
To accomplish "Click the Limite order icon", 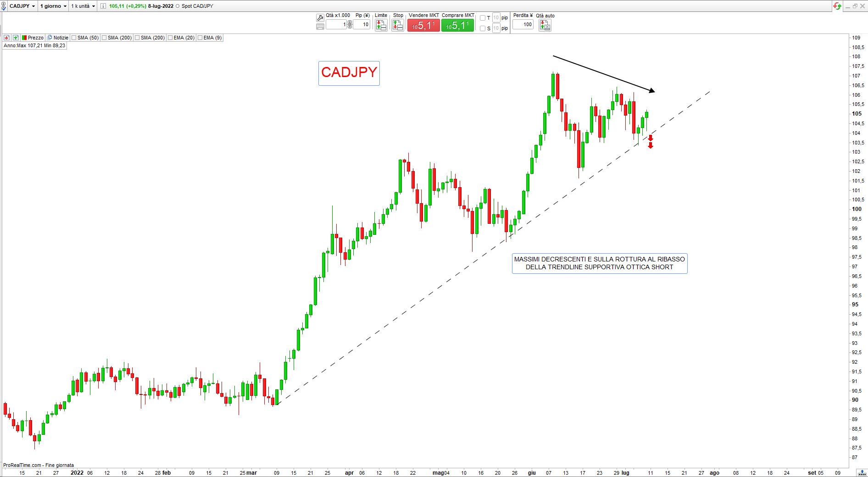I will 381,25.
